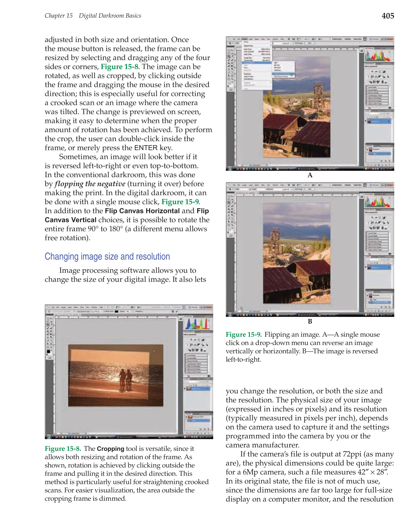Click green Figure 15-9 reference in body text
This screenshot has height=532, width=414.
(180, 202)
